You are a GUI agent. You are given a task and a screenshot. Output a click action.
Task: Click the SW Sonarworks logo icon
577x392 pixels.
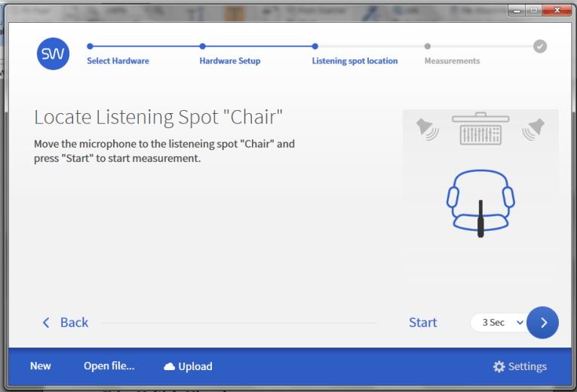point(53,54)
